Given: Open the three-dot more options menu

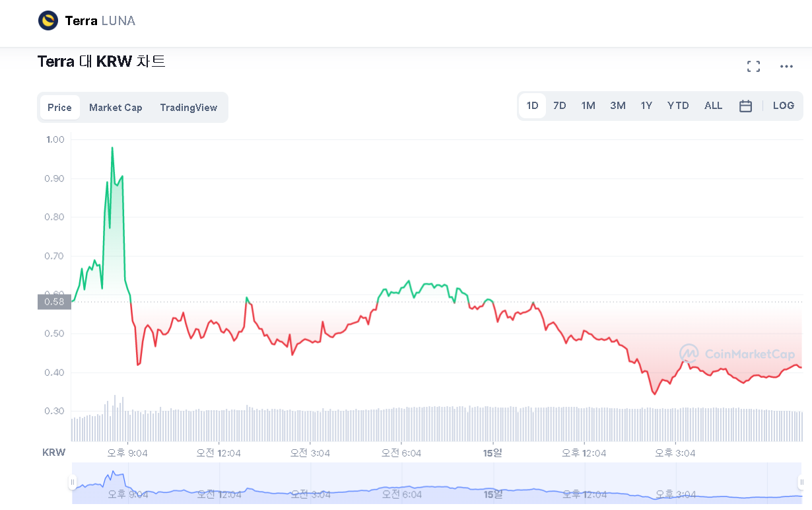Looking at the screenshot, I should (x=786, y=66).
